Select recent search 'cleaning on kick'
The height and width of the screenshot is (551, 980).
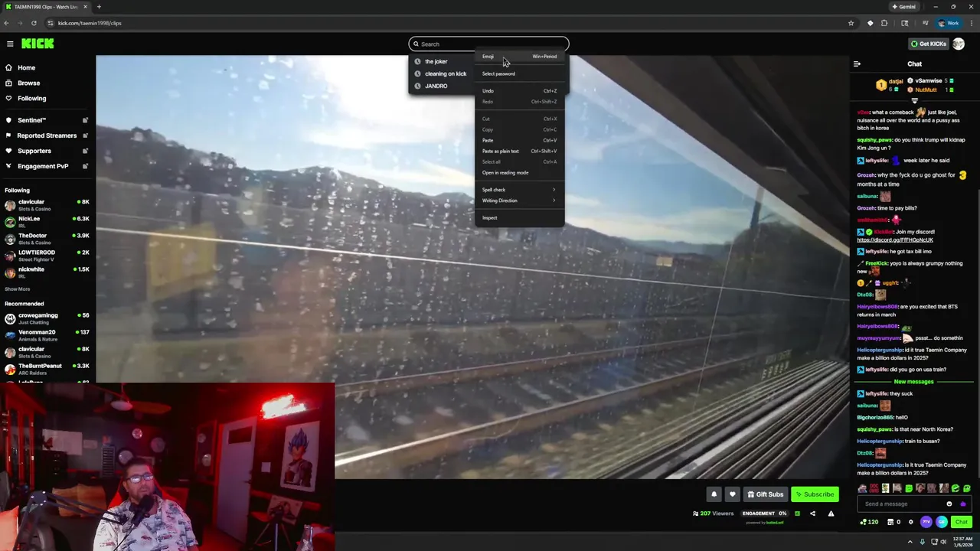[x=441, y=73]
